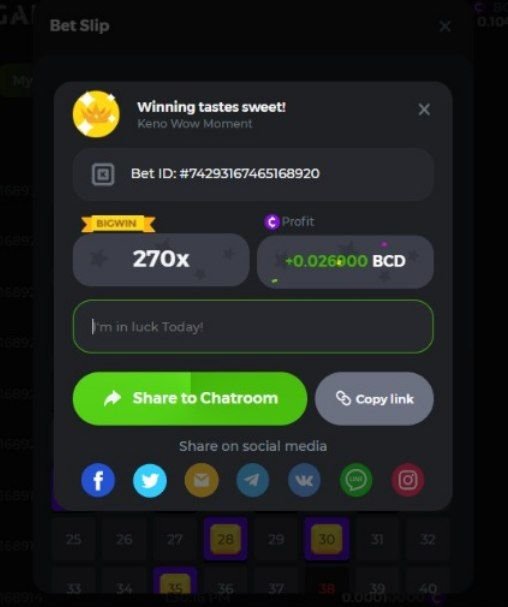Click the purple BCD currency icon
508x607 pixels.
(272, 222)
